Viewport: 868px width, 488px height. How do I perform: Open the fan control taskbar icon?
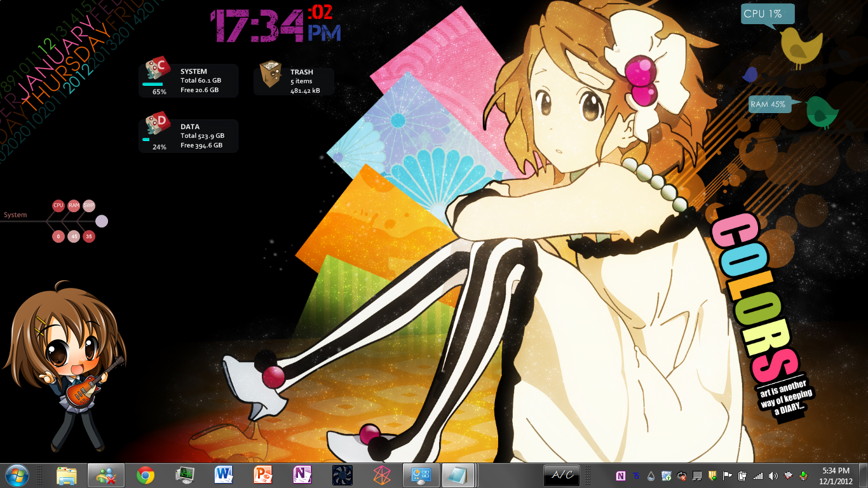[x=342, y=475]
